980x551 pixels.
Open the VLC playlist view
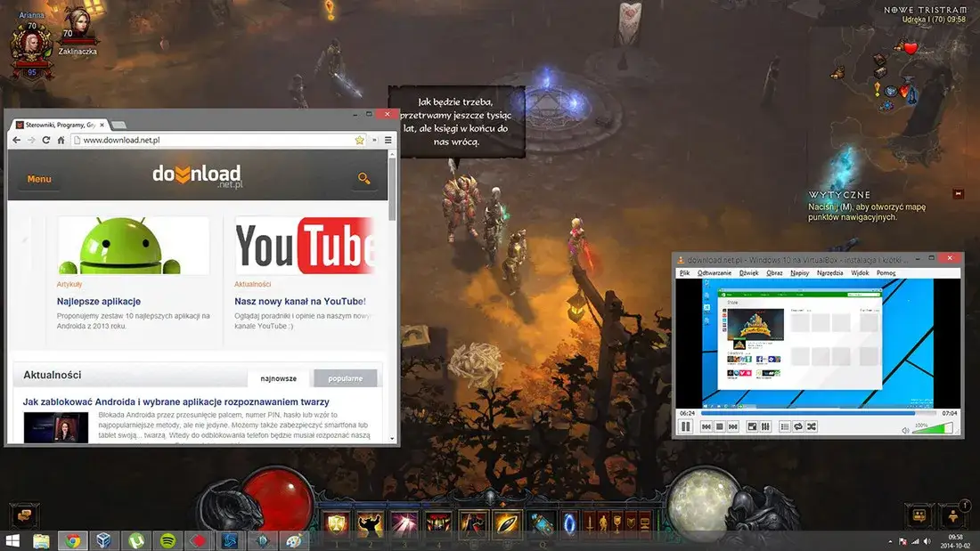pyautogui.click(x=785, y=427)
